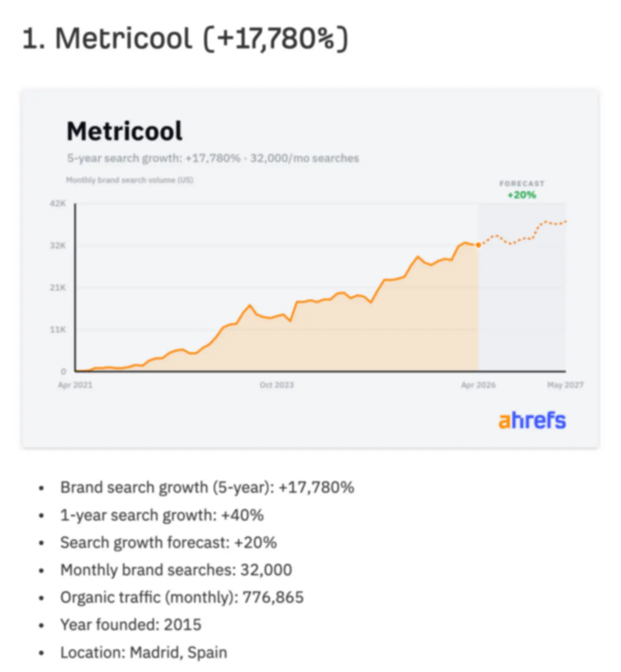
Task: Click the Brand search growth (5-year) bullet
Action: 207,487
